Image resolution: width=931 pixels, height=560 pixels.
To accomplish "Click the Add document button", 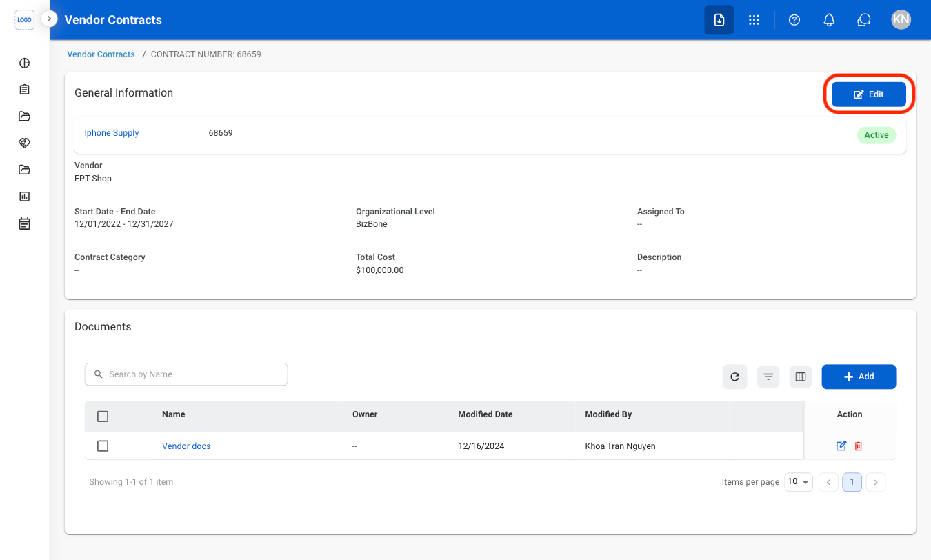I will pos(859,377).
